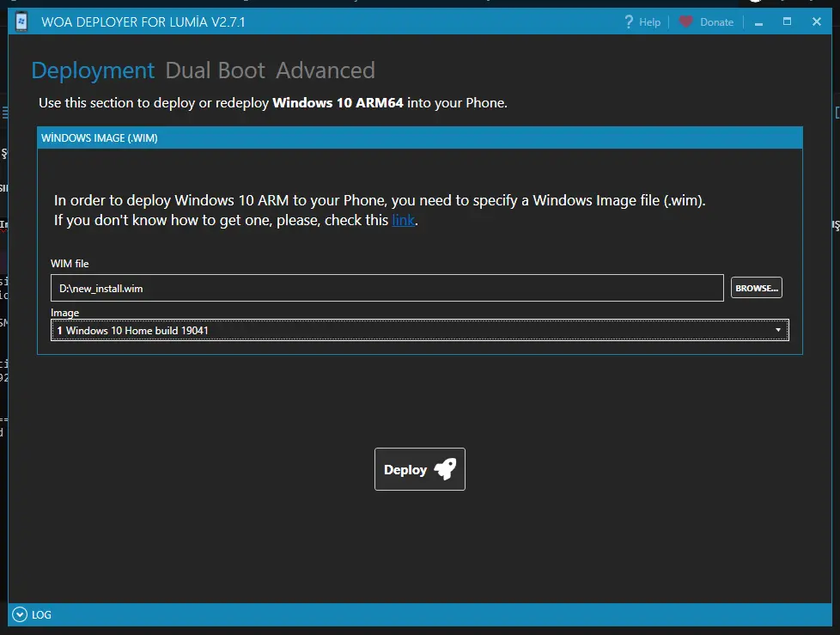Click the BROWSE... button
840x635 pixels.
(757, 288)
